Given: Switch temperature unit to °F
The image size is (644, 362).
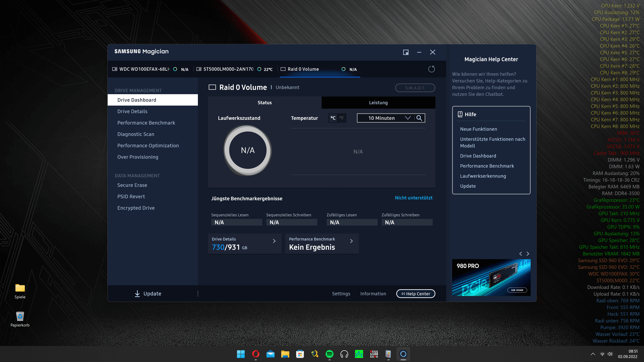Looking at the screenshot, I should pyautogui.click(x=341, y=118).
